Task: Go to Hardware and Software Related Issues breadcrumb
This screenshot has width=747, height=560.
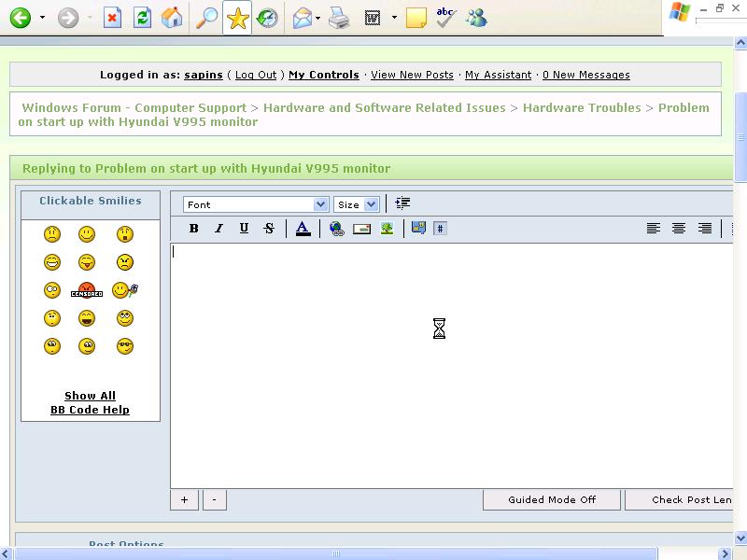Action: 385,107
